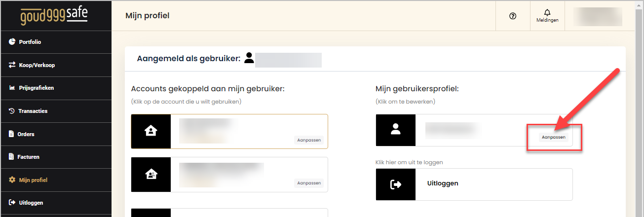This screenshot has height=217, width=644.
Task: Click the goud999safe logo
Action: (x=54, y=16)
